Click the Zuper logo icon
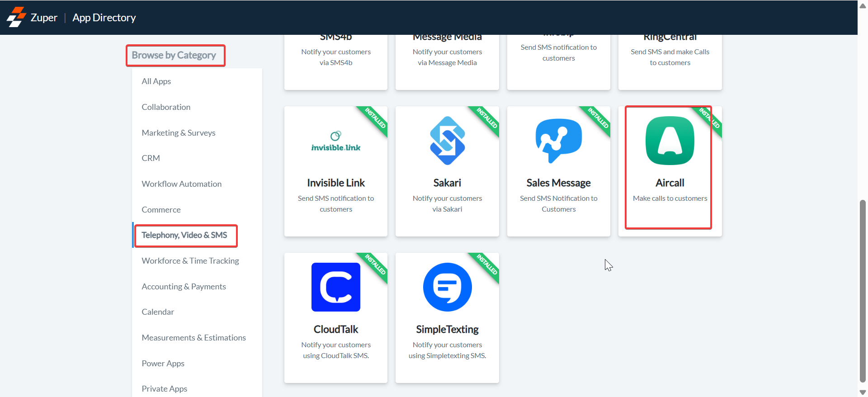868x397 pixels. click(x=16, y=17)
